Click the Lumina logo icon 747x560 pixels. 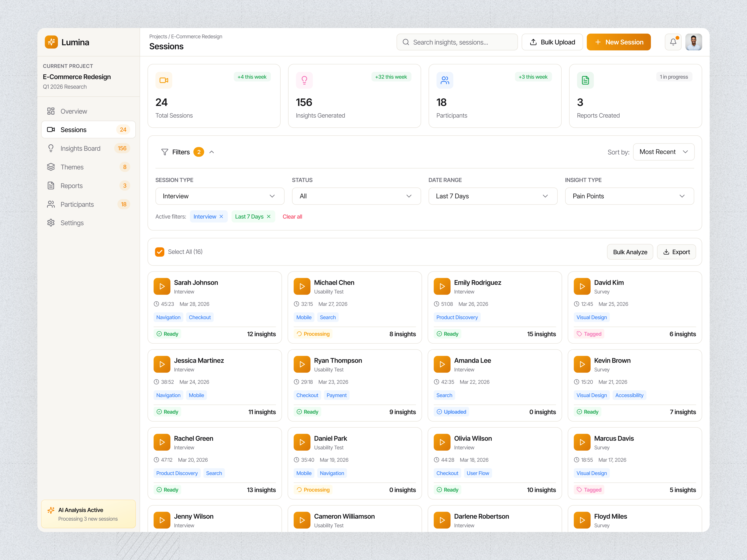(51, 42)
